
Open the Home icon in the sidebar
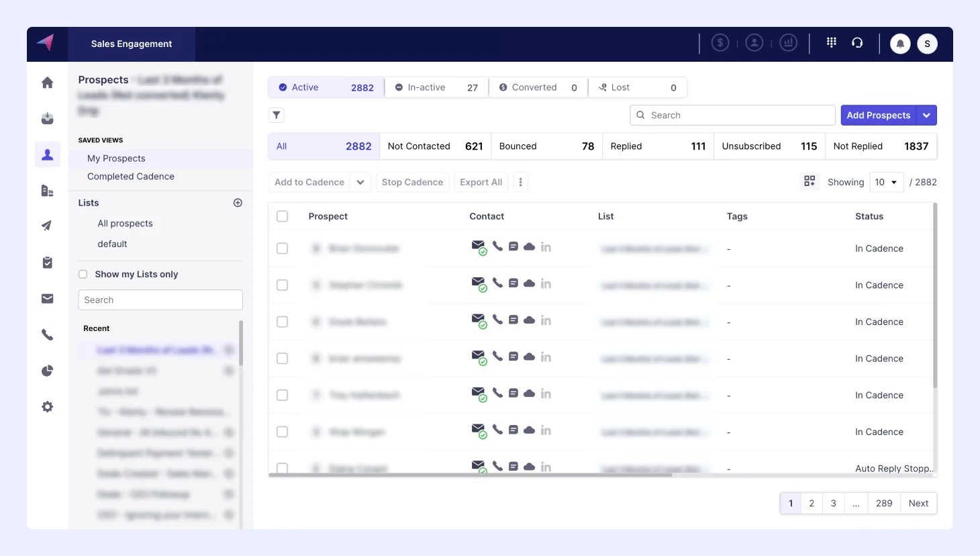coord(47,81)
